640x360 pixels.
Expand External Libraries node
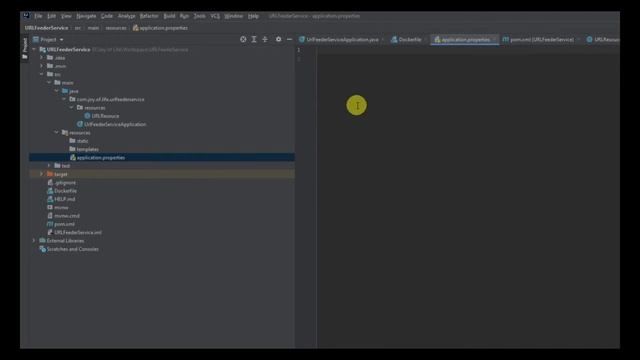[34, 240]
